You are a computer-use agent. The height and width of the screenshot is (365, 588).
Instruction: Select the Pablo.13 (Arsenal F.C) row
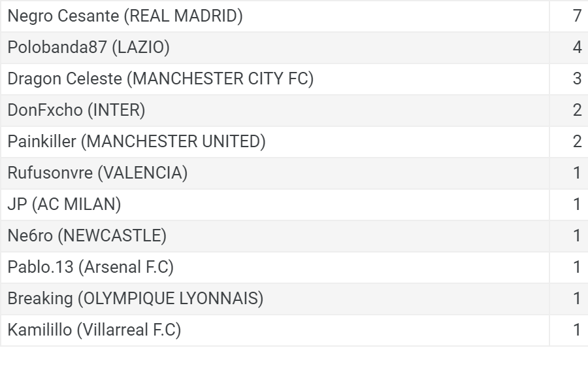click(294, 267)
